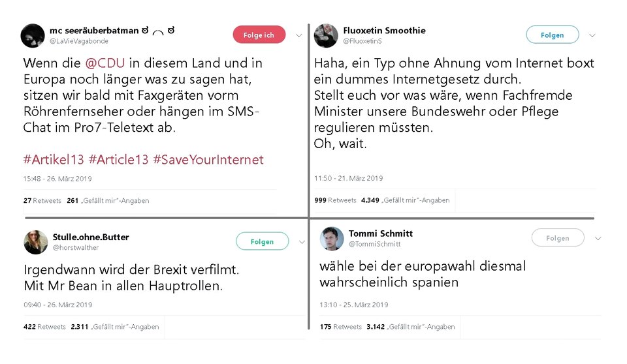This screenshot has width=627, height=364.
Task: Open the #SaveYourInternet hashtag
Action: (208, 160)
